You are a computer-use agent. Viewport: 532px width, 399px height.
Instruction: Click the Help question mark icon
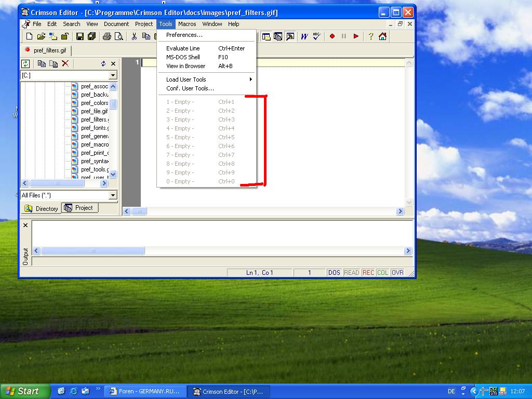coord(371,36)
